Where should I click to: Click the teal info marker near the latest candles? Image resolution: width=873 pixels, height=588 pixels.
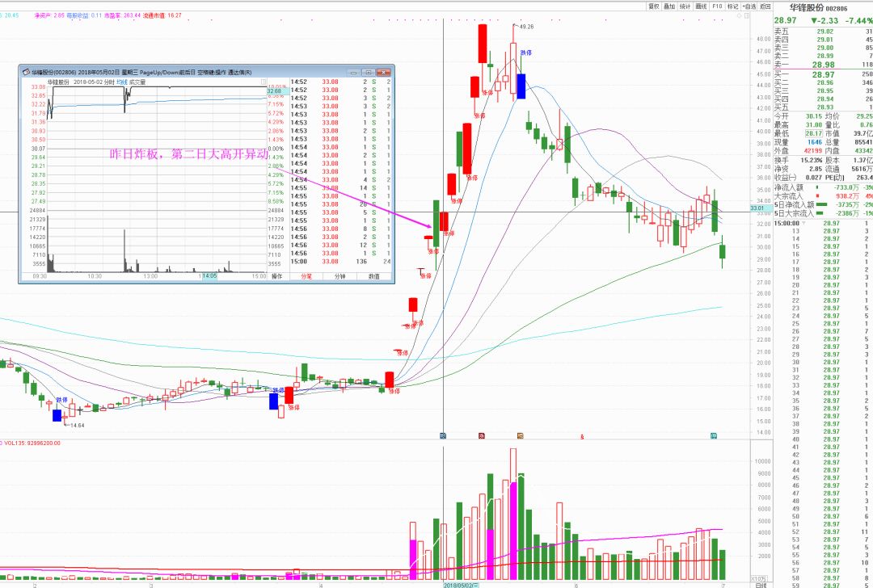point(714,435)
